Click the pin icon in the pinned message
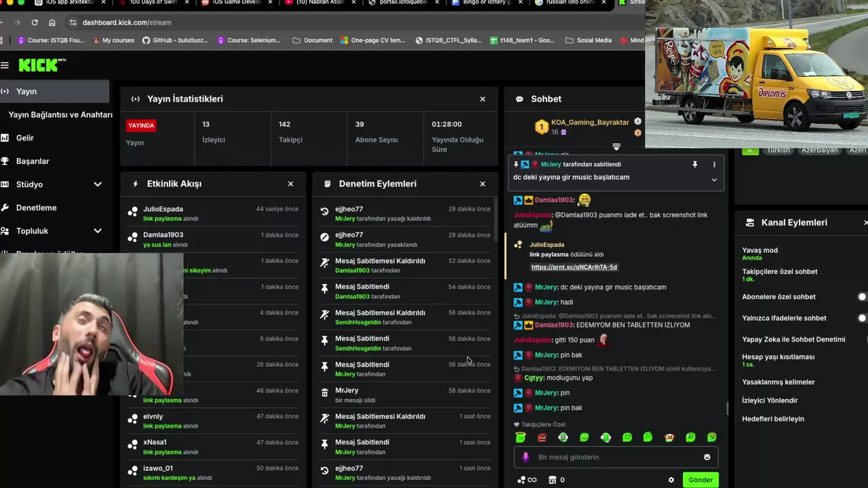 (x=694, y=164)
